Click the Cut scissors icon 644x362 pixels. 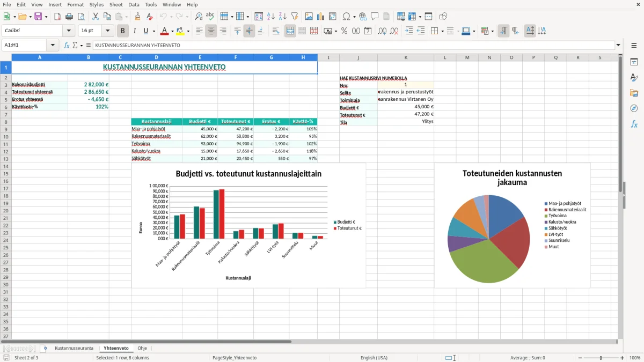pos(96,17)
